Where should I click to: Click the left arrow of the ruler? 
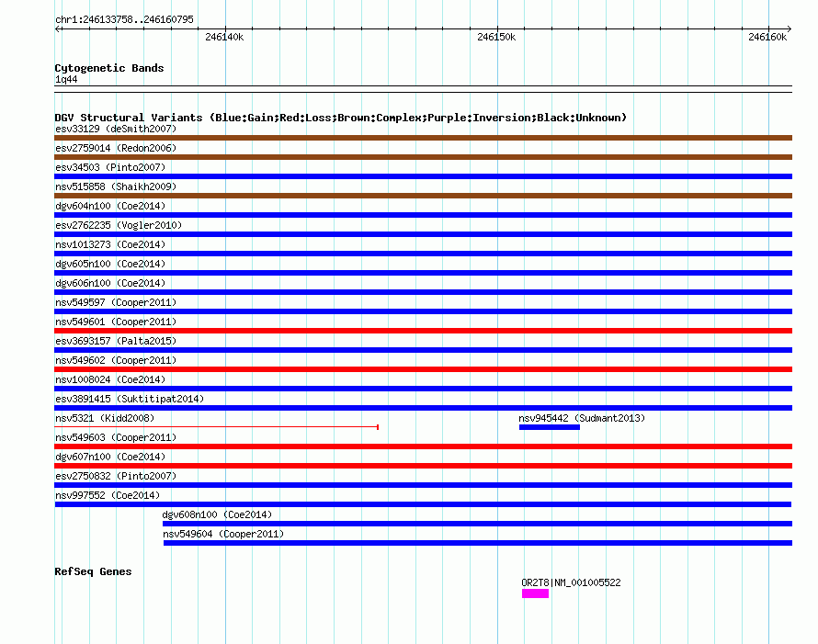click(58, 29)
